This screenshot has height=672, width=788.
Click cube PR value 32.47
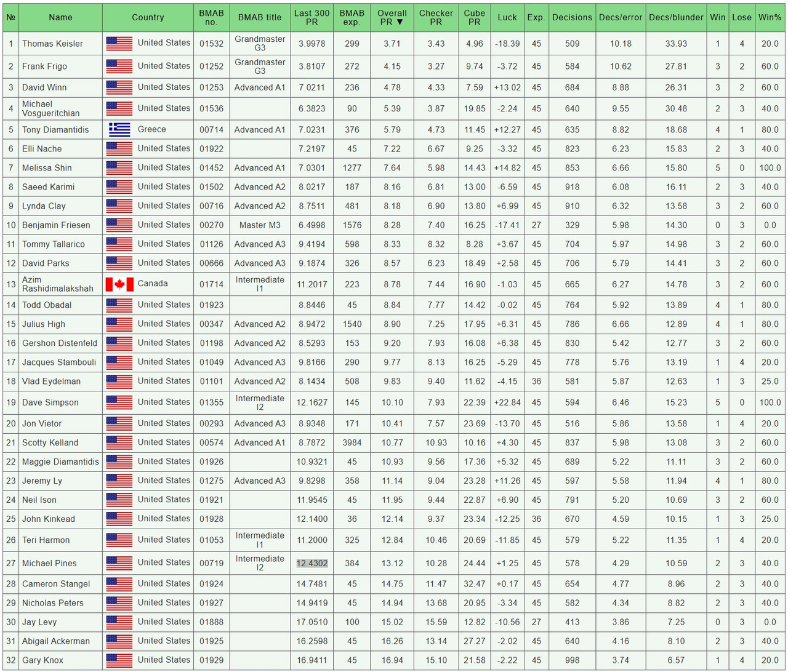pos(474,584)
